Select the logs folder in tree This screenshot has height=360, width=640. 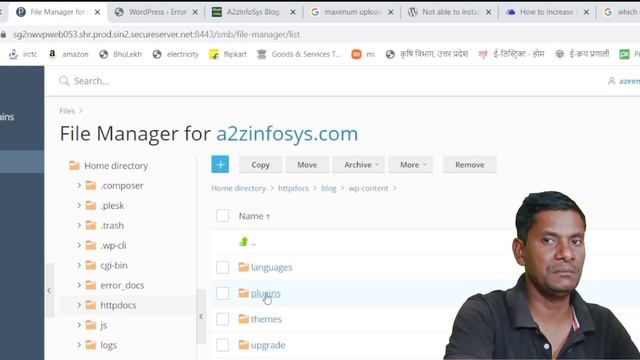(109, 345)
